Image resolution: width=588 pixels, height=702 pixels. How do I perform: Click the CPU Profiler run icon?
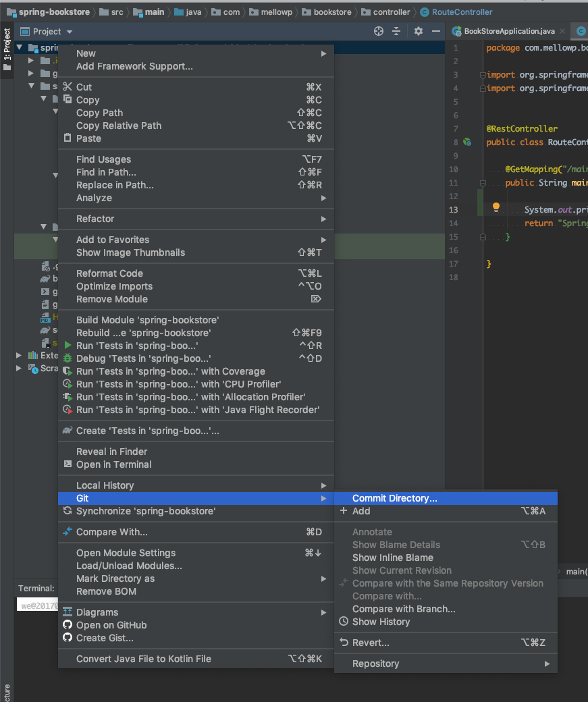tap(68, 383)
